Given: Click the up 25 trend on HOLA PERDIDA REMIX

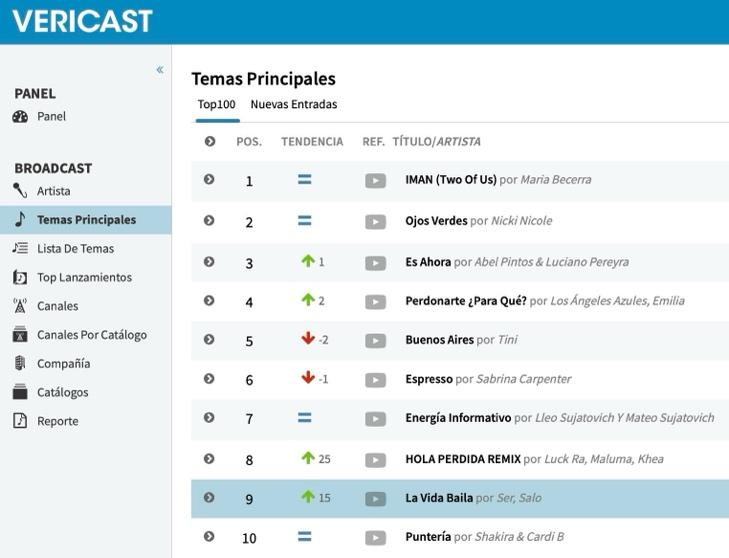Looking at the screenshot, I should click(x=316, y=458).
